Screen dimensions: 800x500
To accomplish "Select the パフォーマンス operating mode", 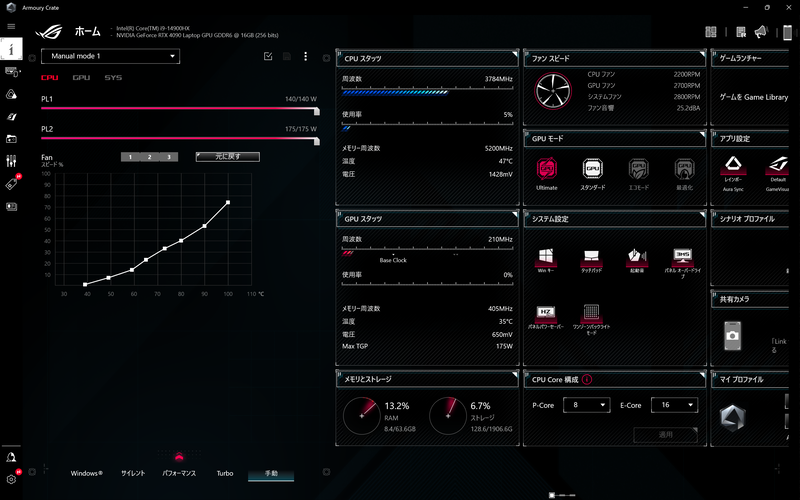I will 179,473.
